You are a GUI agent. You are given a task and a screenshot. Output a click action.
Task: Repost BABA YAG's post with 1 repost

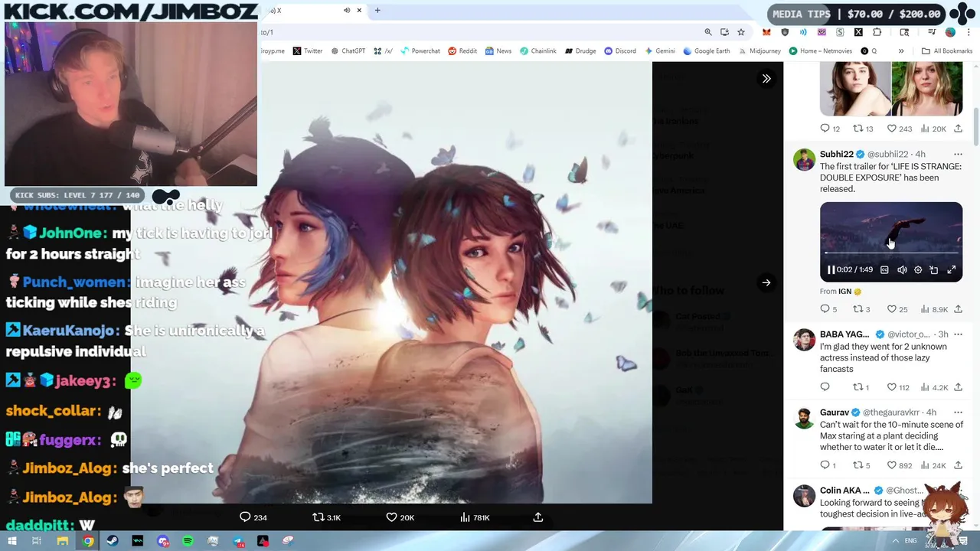click(861, 387)
